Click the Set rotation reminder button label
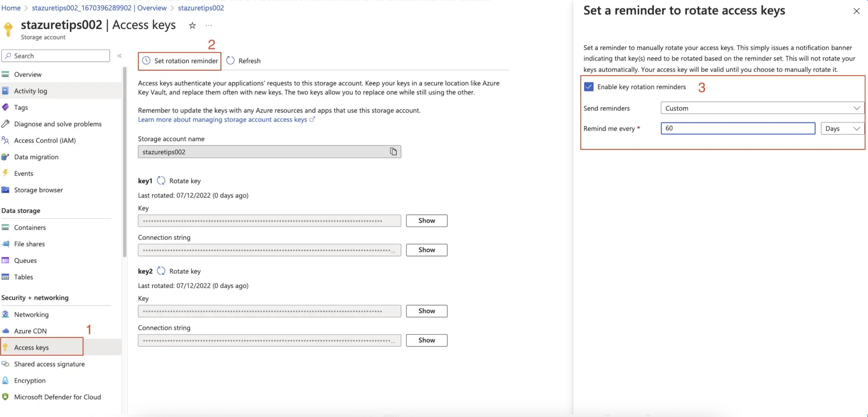This screenshot has height=417, width=868. tap(186, 61)
